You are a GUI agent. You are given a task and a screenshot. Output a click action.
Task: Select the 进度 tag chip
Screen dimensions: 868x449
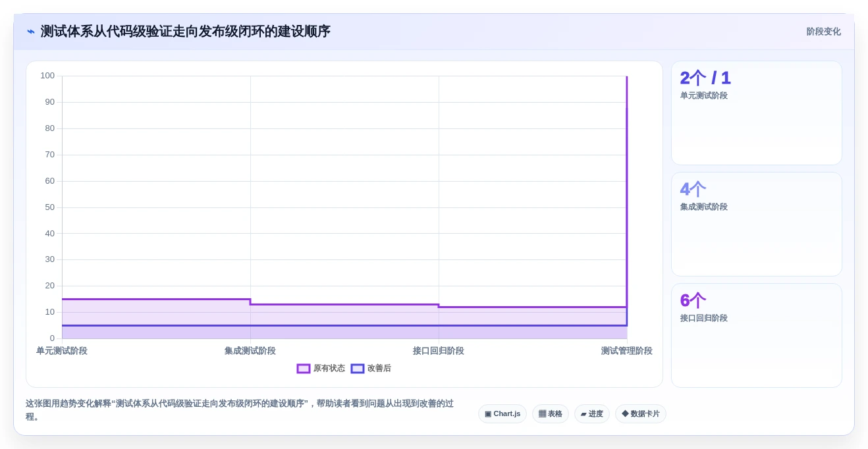click(592, 414)
